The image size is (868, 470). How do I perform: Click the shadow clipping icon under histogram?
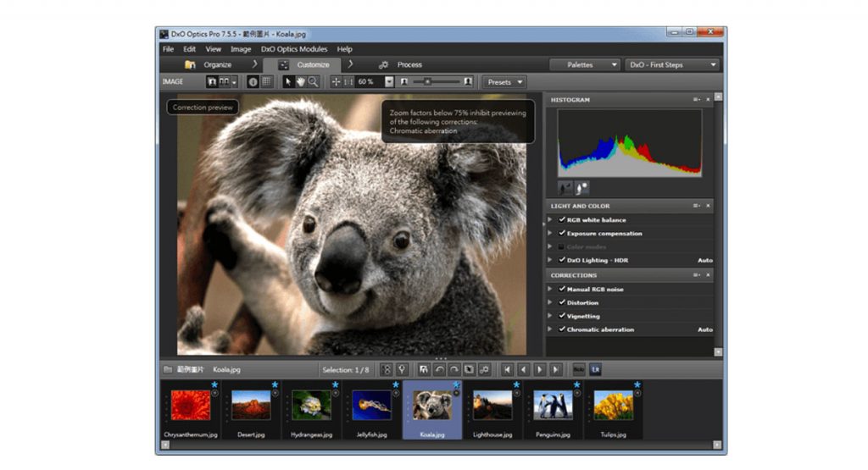[565, 188]
